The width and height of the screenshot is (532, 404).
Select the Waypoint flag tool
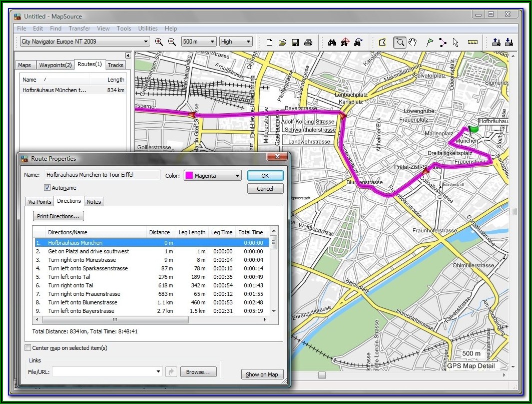429,42
